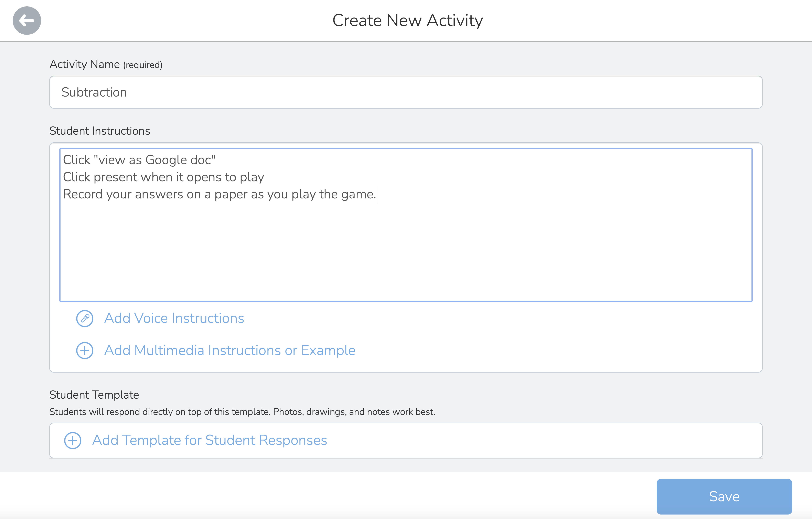Click the Student Instructions label
Screen dimensions: 812x519
tap(99, 131)
